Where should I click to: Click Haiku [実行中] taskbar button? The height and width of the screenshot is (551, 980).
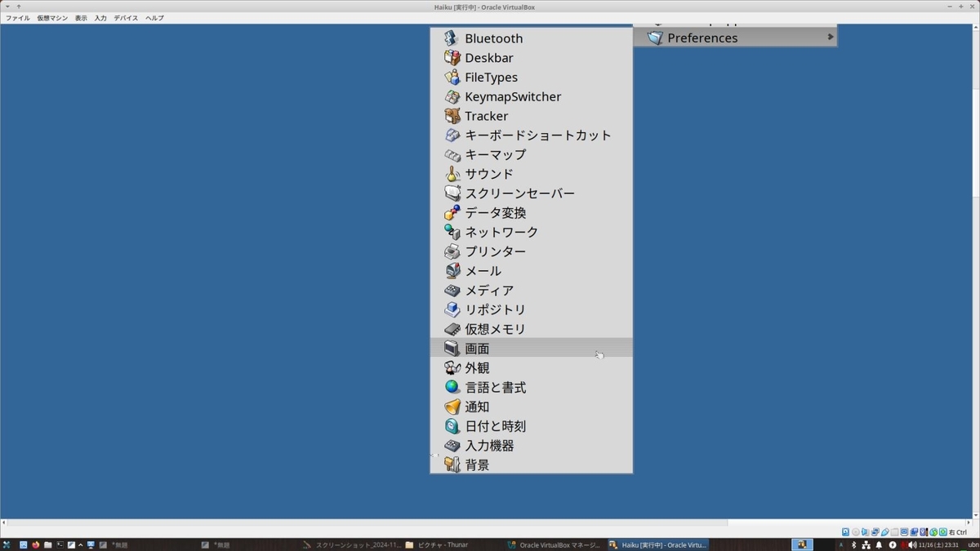658,544
